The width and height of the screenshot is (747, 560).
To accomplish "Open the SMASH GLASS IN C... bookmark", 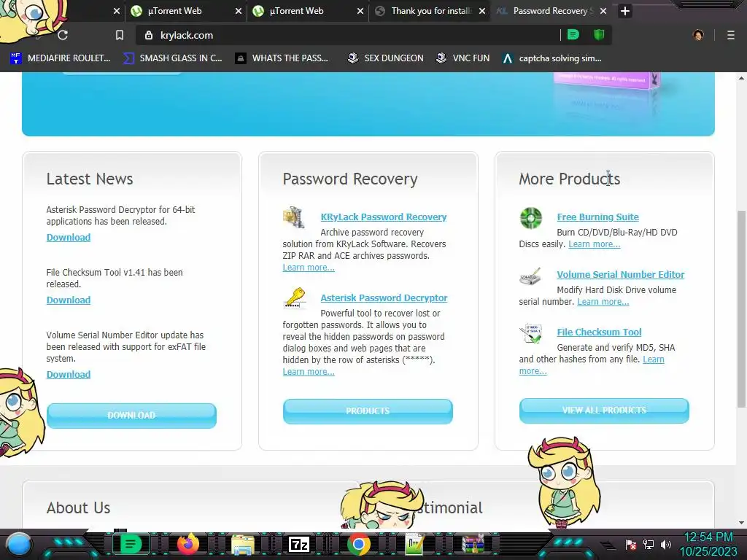I will point(172,58).
